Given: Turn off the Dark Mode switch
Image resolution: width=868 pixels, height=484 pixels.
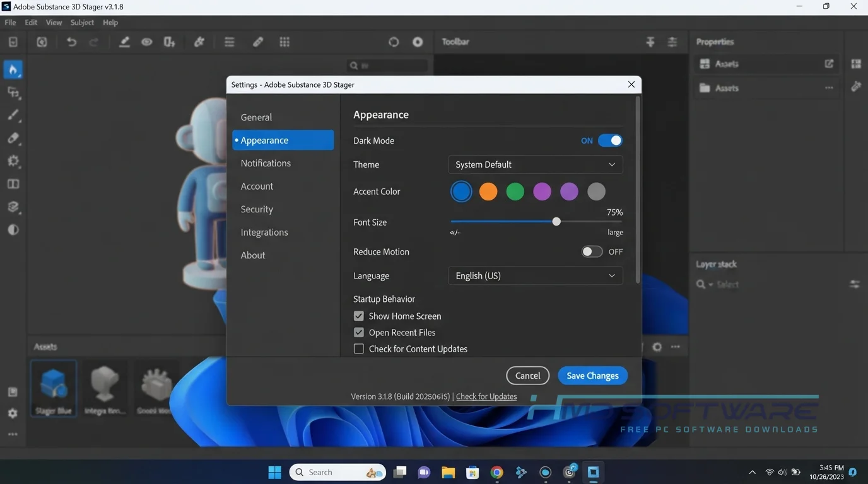Looking at the screenshot, I should click(x=610, y=141).
